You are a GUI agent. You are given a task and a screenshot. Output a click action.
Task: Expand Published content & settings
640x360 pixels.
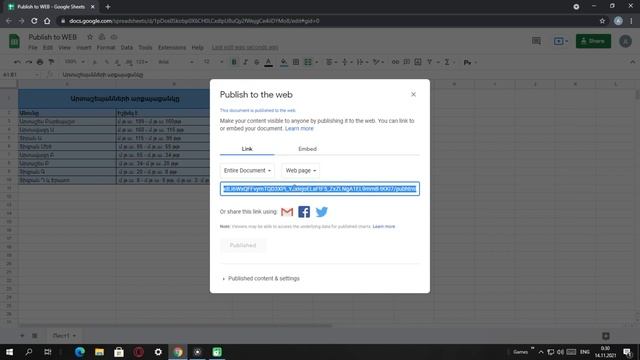click(261, 278)
